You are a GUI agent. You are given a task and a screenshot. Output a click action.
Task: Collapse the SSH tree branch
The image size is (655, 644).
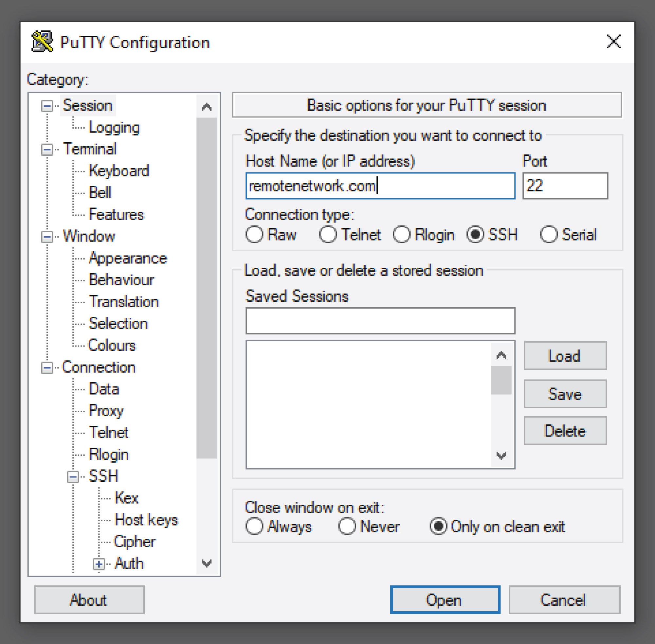73,476
